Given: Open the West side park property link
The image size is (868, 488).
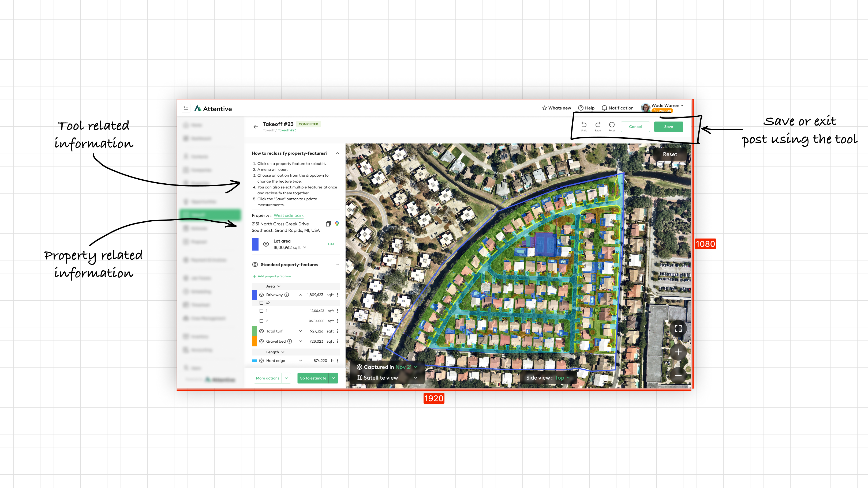Looking at the screenshot, I should click(289, 215).
